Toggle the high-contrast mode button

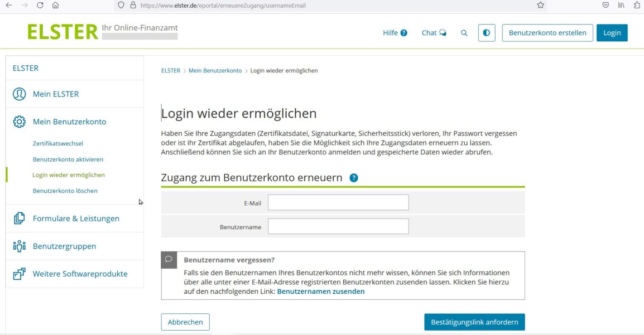(487, 33)
